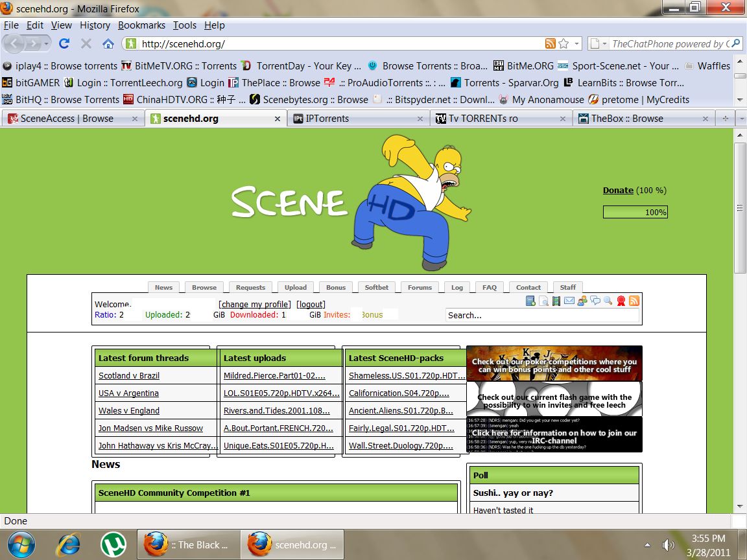Open Jon Madsen vs Mike Russow thread
Screen dimensions: 747x560
click(x=150, y=428)
